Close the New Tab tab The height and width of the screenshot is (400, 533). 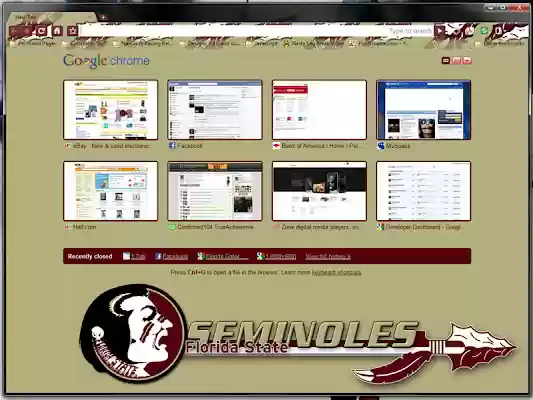click(90, 17)
